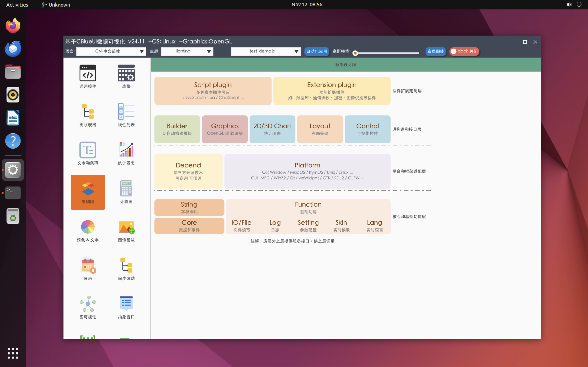The height and width of the screenshot is (367, 588).
Task: Open the 统计图表 chart icon
Action: pyautogui.click(x=126, y=150)
